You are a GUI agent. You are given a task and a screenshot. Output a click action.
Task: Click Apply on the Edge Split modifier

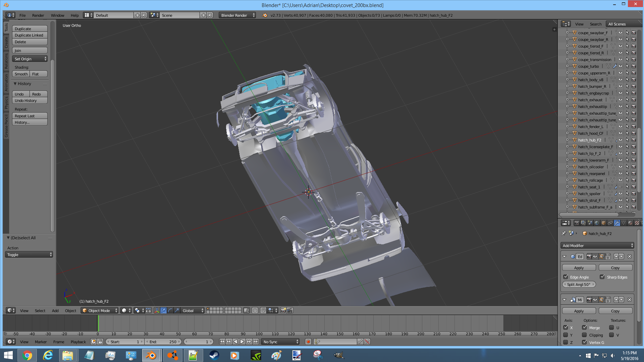coord(579,268)
